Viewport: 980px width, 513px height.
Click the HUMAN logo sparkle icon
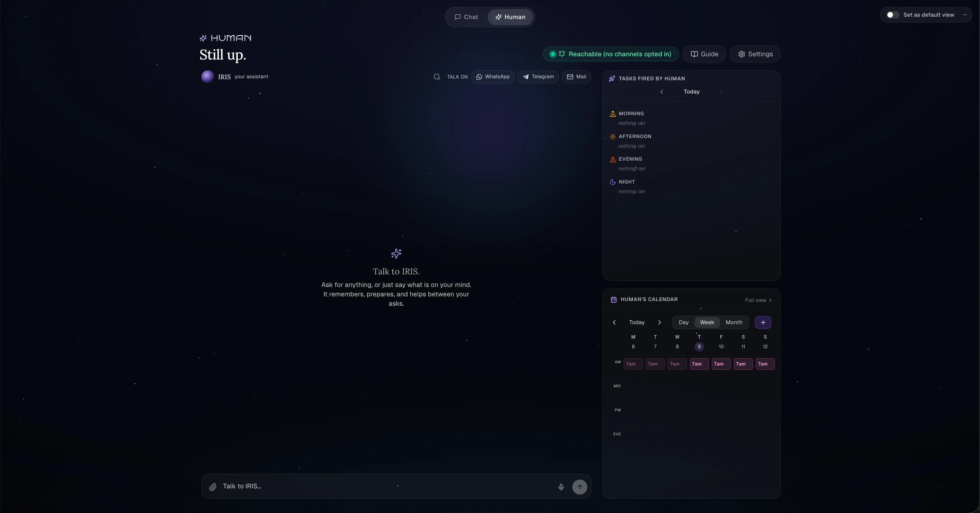tap(203, 38)
